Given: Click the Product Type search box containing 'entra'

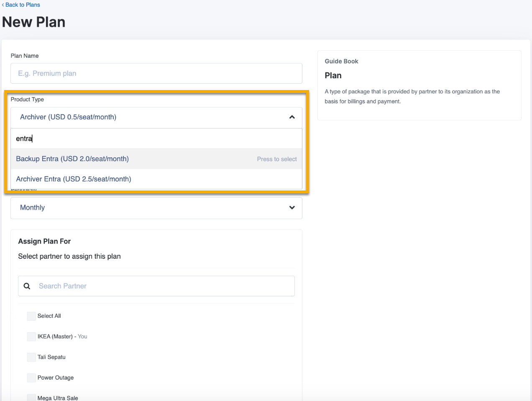Looking at the screenshot, I should coord(156,139).
